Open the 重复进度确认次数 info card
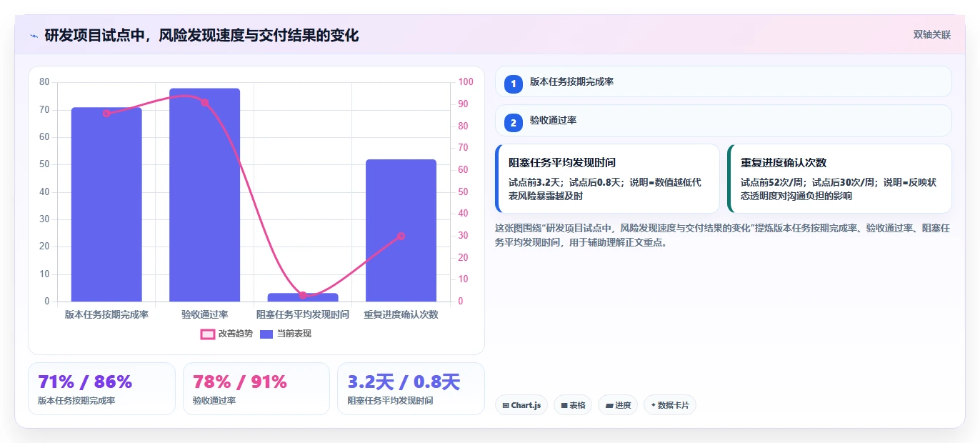The width and height of the screenshot is (980, 443). coord(839,179)
